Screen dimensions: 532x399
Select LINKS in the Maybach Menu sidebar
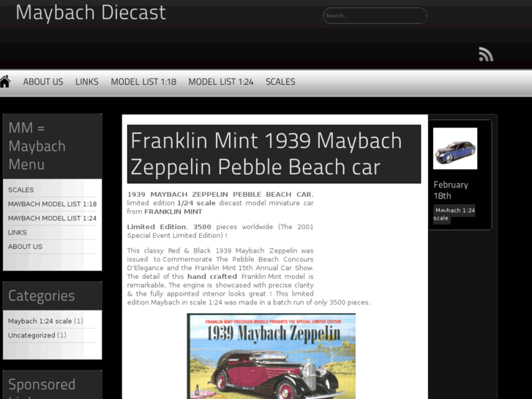coord(18,233)
